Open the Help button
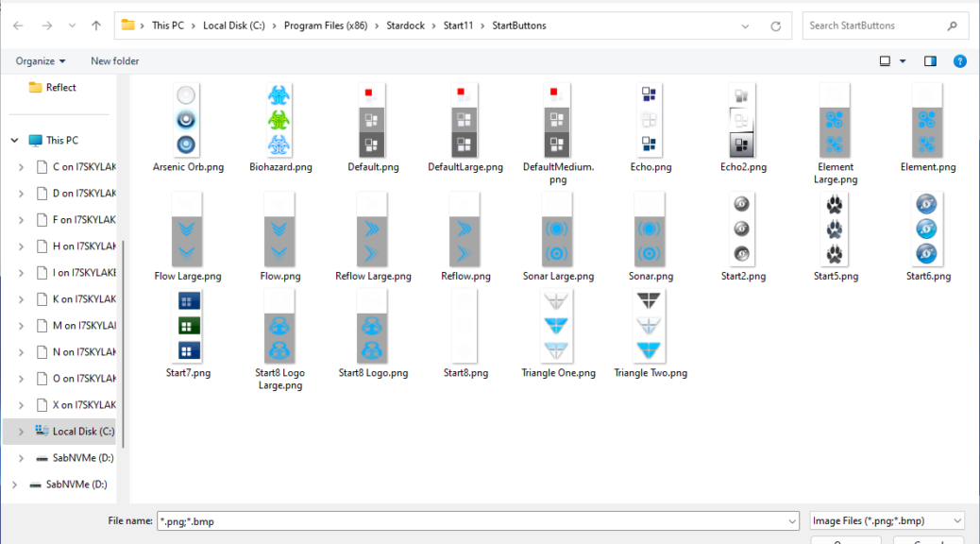This screenshot has height=544, width=980. [959, 61]
